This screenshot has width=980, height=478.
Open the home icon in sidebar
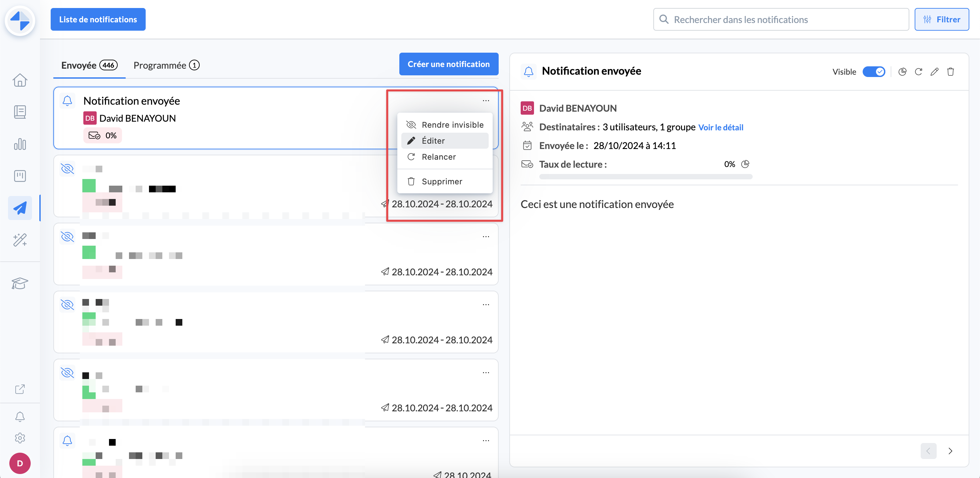20,80
